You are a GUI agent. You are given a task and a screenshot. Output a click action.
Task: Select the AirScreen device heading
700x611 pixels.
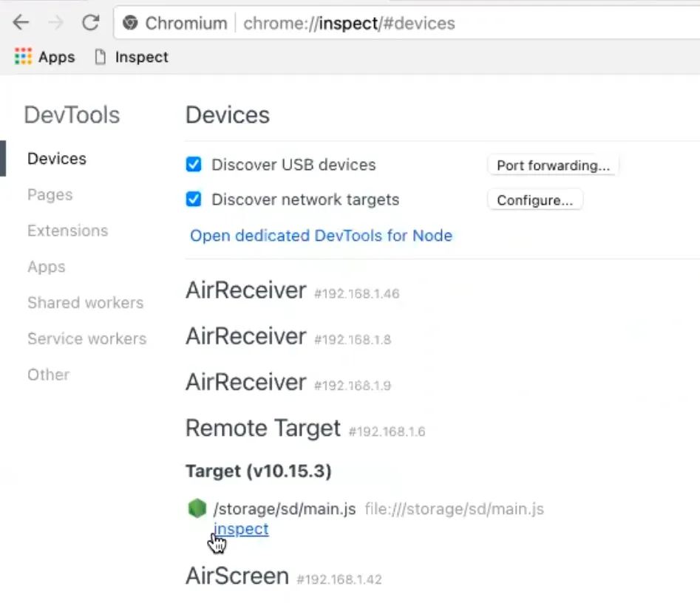[x=237, y=576]
